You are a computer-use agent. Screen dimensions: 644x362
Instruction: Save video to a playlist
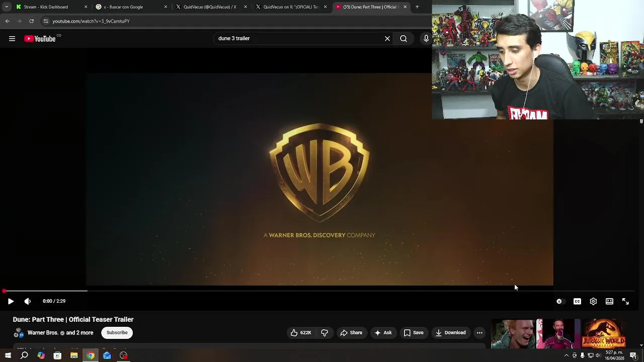414,333
